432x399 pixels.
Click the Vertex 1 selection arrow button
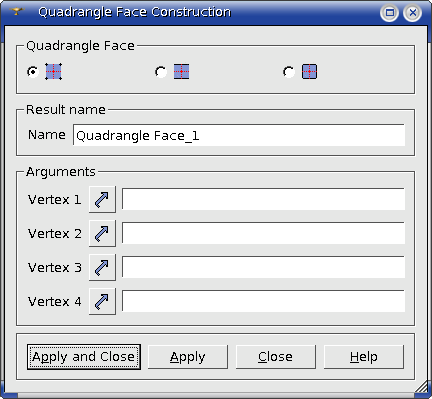[102, 199]
